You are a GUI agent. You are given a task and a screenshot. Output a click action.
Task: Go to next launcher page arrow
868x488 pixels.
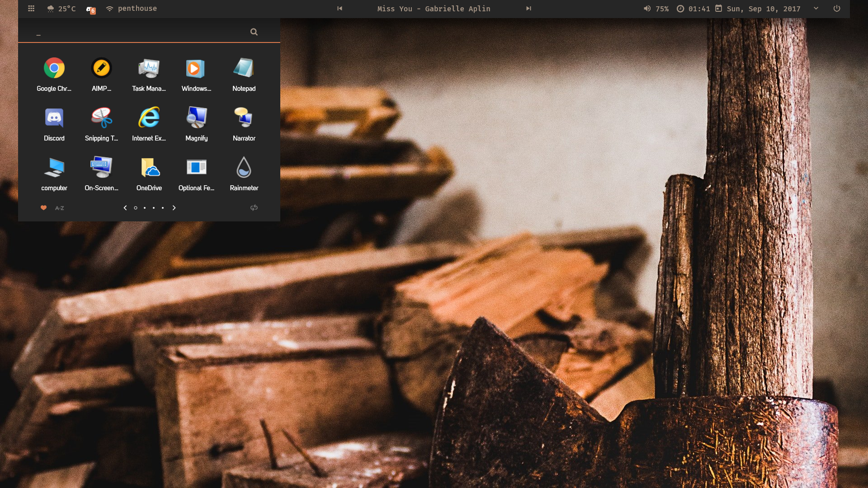pos(174,208)
